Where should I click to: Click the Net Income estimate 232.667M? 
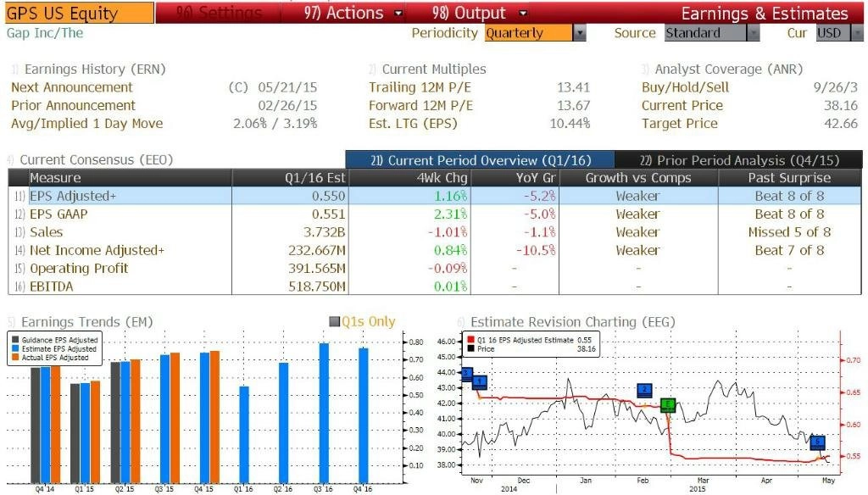pyautogui.click(x=317, y=250)
